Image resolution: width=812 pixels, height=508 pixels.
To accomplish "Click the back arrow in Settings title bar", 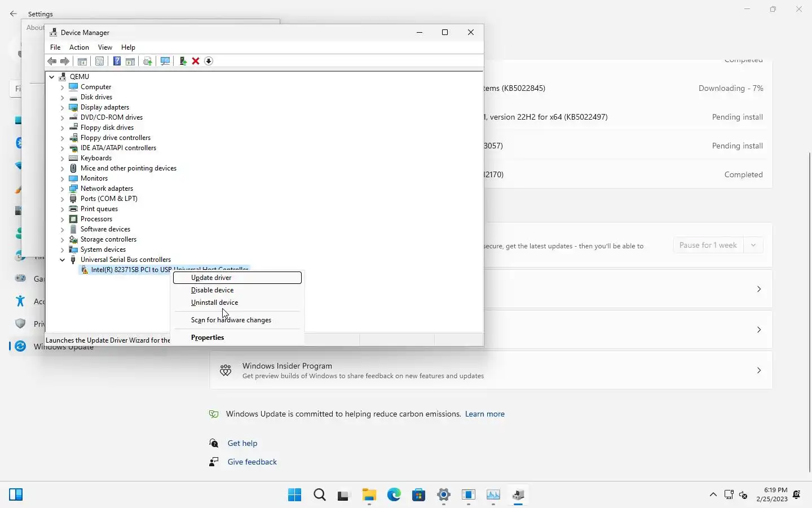I will [14, 14].
